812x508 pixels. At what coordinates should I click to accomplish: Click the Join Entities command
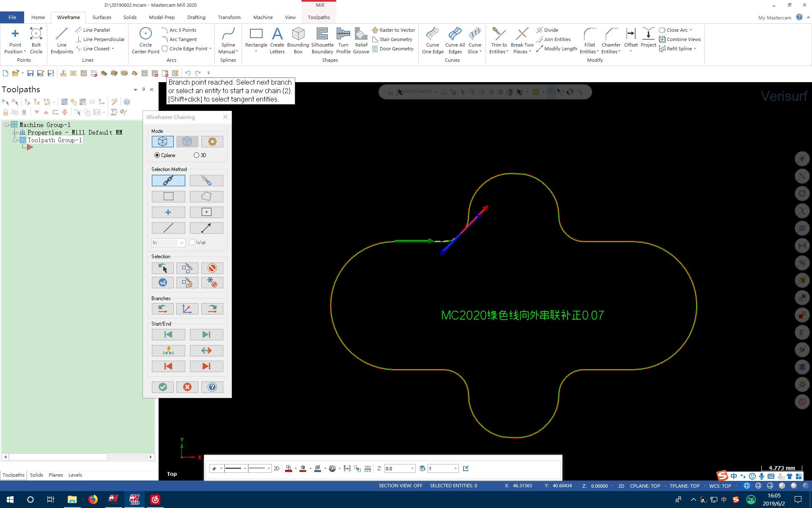557,39
